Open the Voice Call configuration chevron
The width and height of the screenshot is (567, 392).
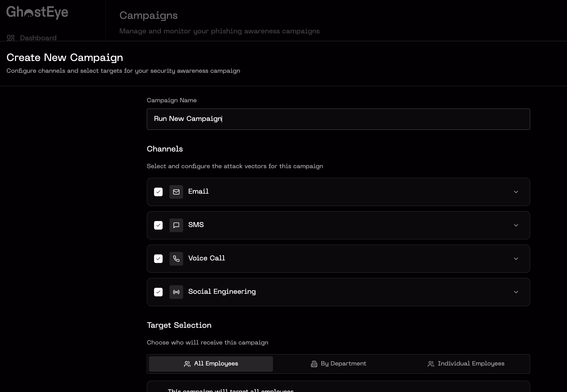point(516,259)
